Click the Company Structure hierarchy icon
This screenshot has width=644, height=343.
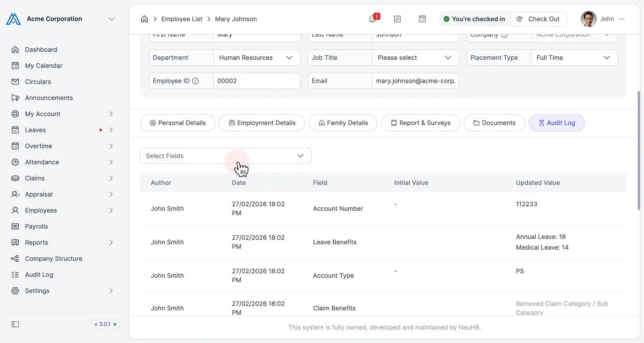(x=15, y=259)
